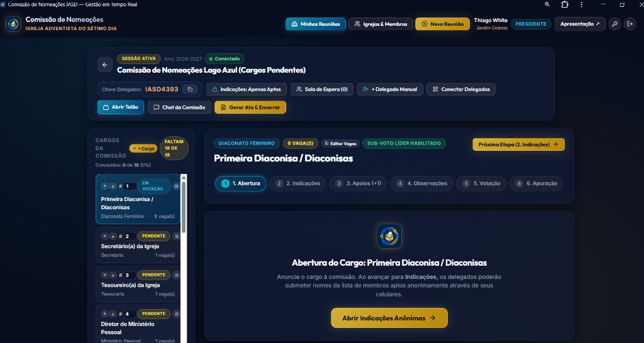
Task: Select Diretor do Ministério Pessoal cargo
Action: pyautogui.click(x=138, y=324)
